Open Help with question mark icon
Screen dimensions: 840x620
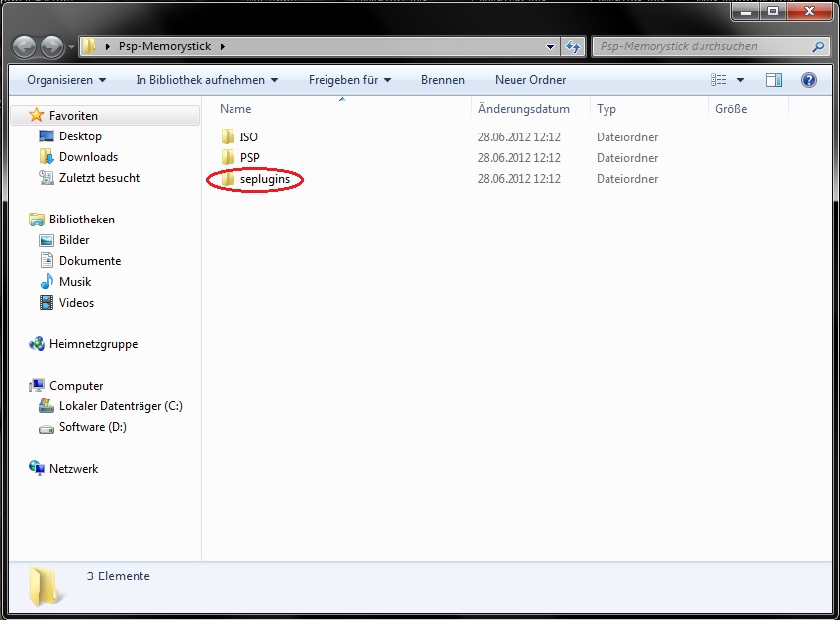pos(809,80)
